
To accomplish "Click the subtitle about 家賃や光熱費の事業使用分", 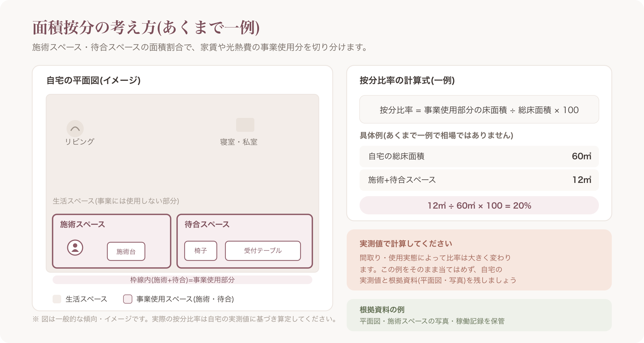I will 200,47.
